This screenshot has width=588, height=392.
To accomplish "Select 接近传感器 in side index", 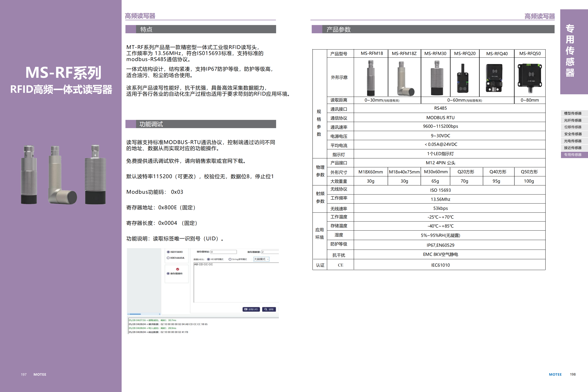I will pyautogui.click(x=574, y=148).
